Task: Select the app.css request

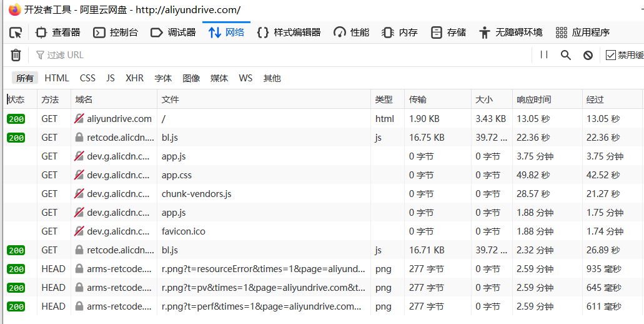Action: coord(177,175)
